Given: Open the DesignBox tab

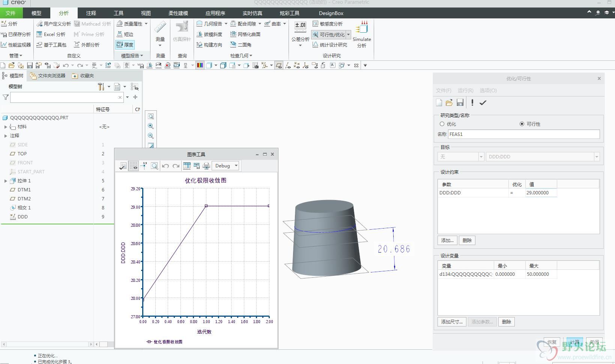Looking at the screenshot, I should (331, 13).
